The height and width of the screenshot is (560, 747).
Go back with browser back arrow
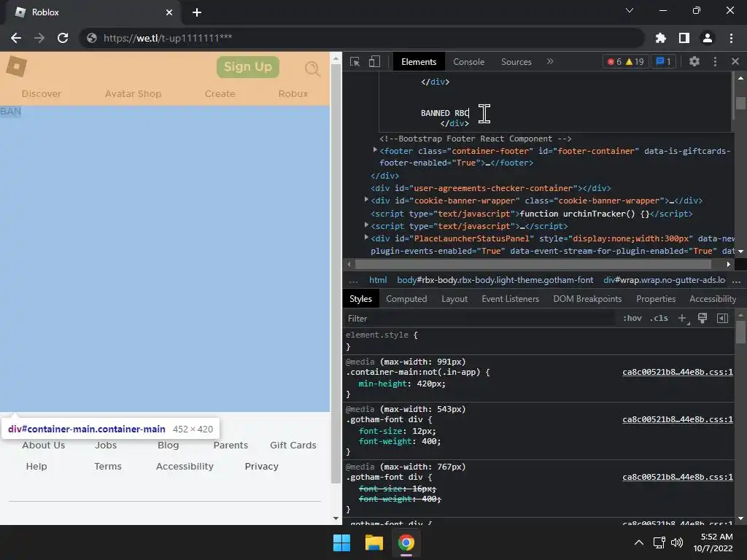point(16,38)
